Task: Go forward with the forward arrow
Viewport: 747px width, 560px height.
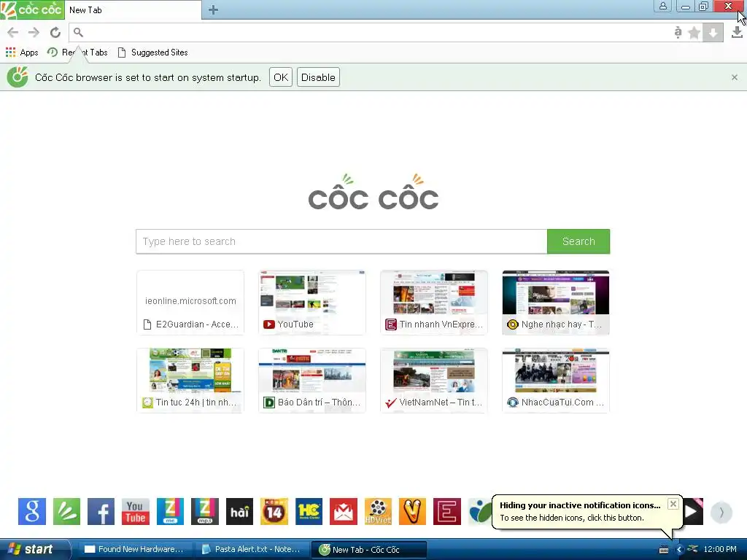Action: (34, 32)
